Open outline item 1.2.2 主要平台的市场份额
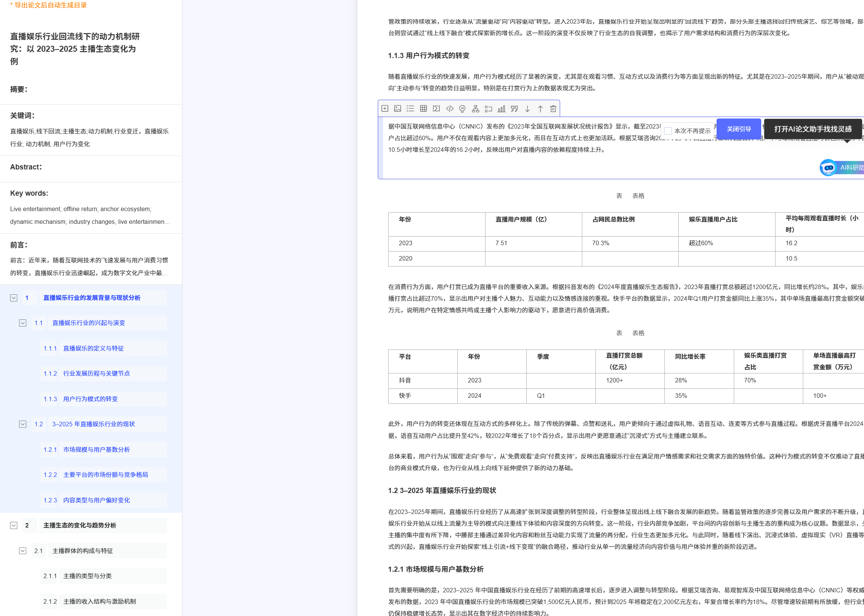 click(x=105, y=475)
